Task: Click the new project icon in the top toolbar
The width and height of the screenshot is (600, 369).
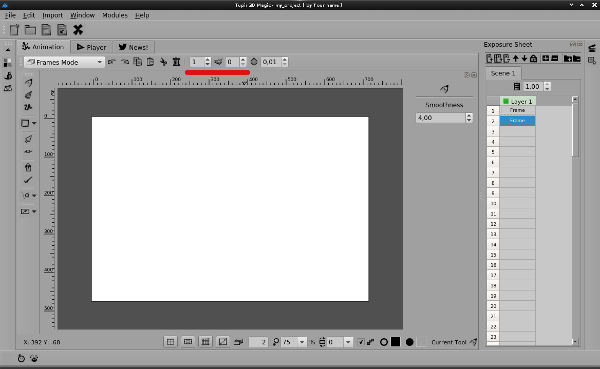Action: pyautogui.click(x=15, y=30)
